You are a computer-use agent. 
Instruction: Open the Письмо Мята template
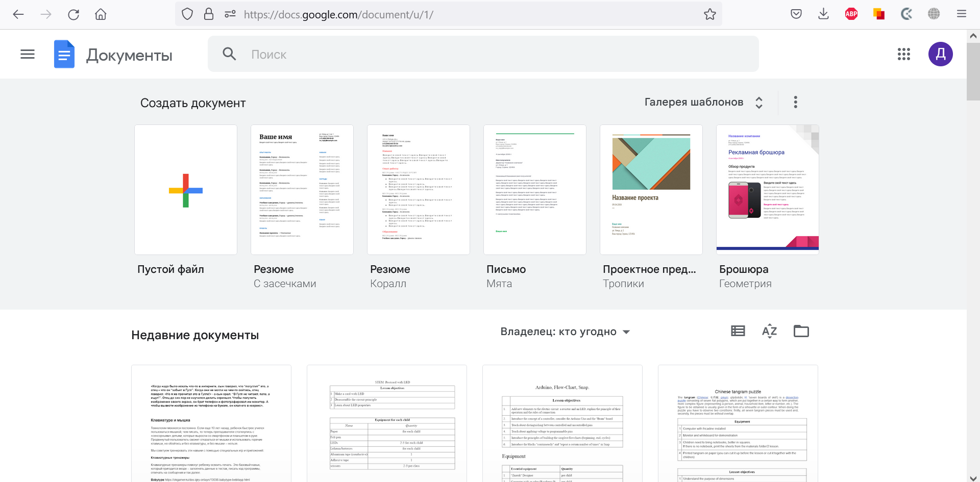pyautogui.click(x=535, y=190)
